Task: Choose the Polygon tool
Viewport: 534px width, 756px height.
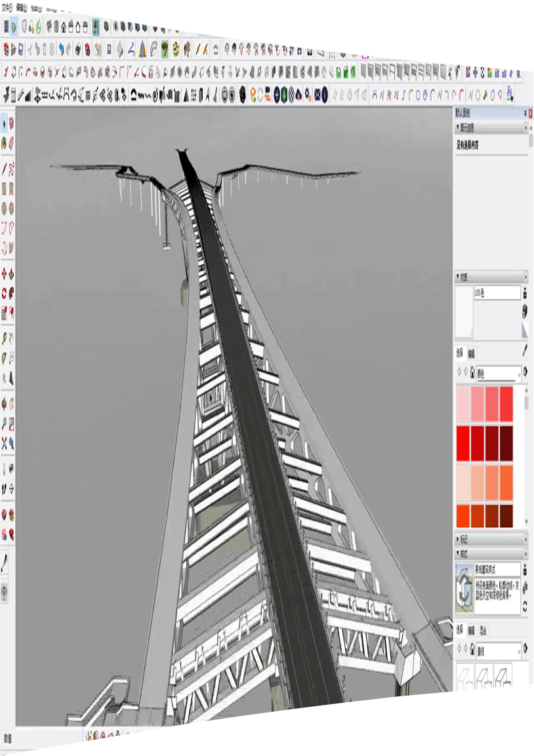Action: pyautogui.click(x=11, y=209)
